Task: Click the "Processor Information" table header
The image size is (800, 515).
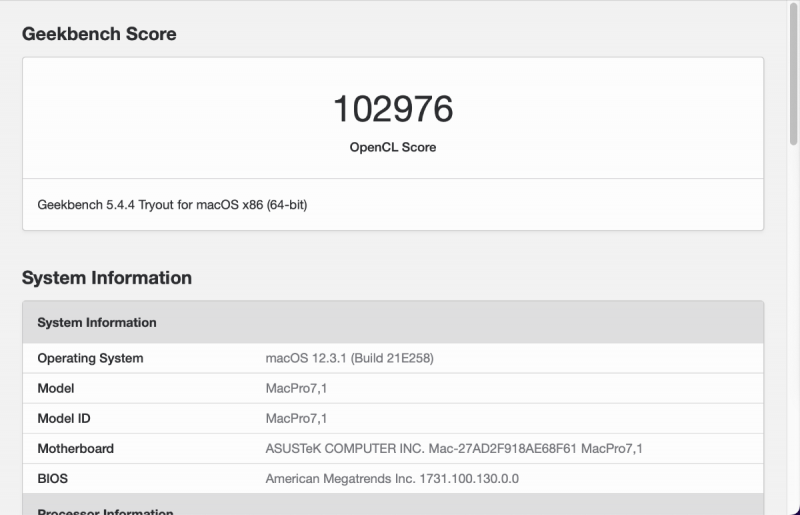Action: (393, 505)
